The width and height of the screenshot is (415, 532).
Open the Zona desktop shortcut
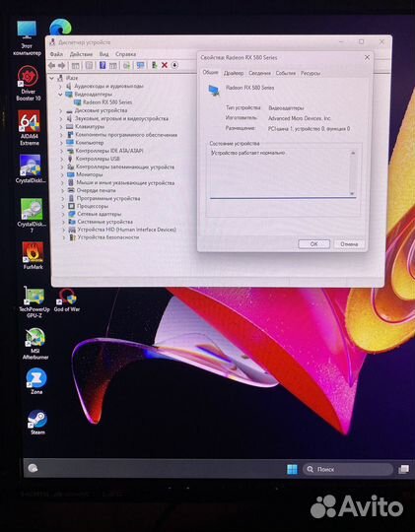[x=36, y=380]
